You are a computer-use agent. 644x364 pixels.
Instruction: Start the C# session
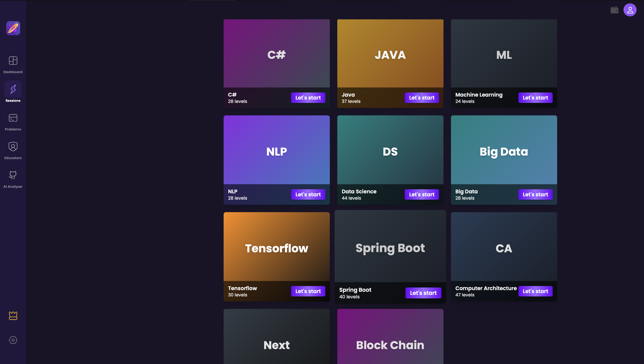point(308,98)
